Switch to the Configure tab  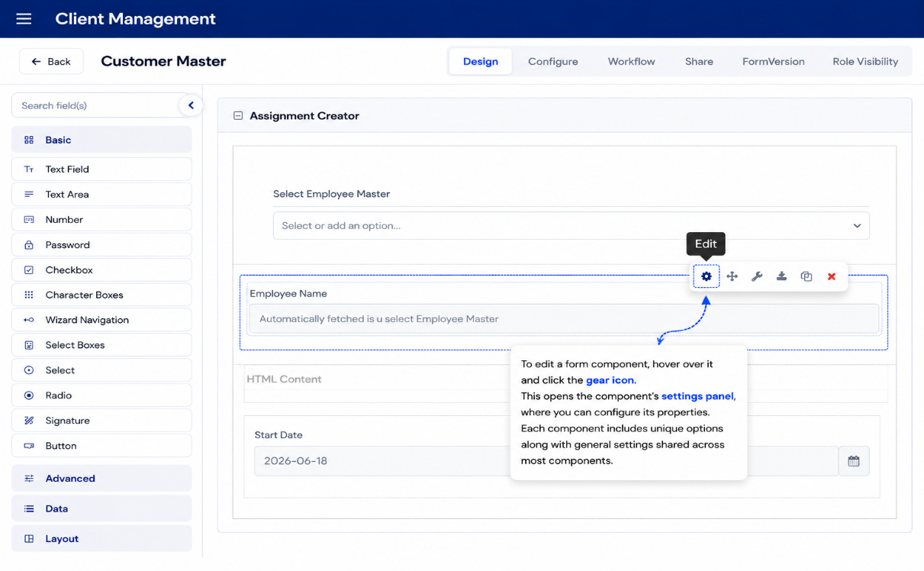553,61
